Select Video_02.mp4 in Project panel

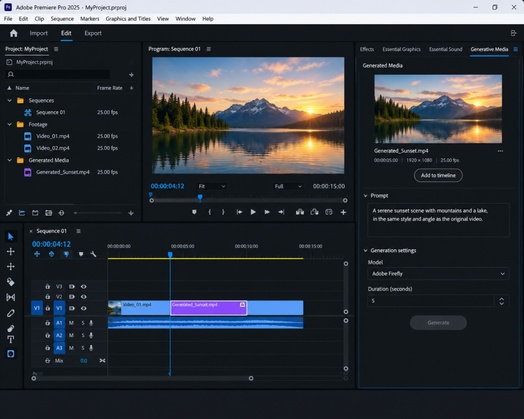tap(53, 148)
